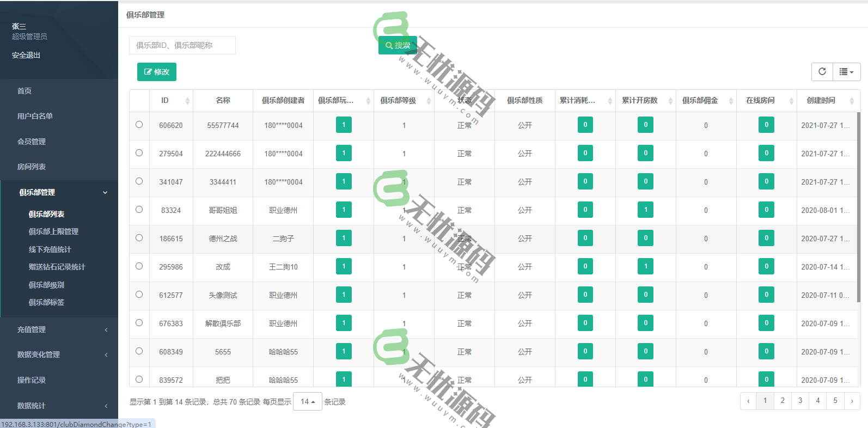Open 俱乐部上限管理 in sidebar

pos(53,231)
